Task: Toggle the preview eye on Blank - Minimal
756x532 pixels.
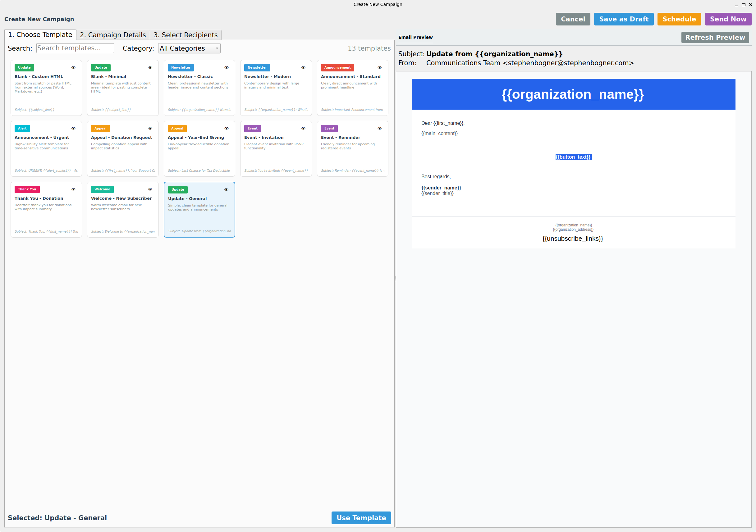Action: click(150, 67)
